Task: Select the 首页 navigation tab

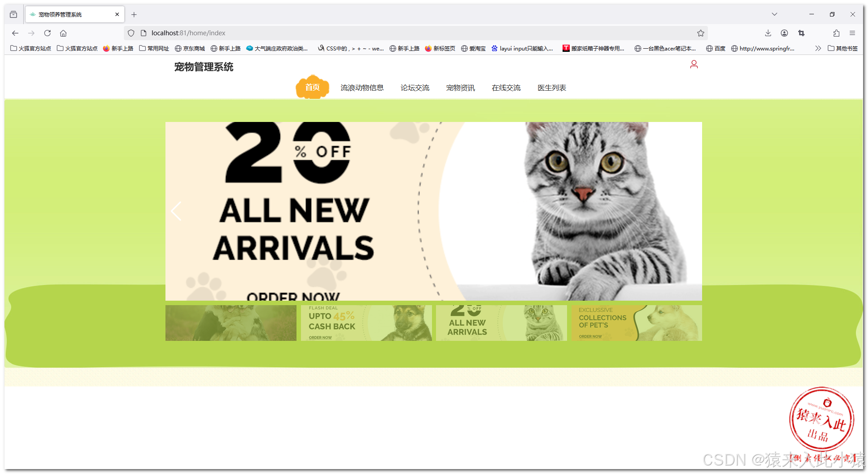Action: click(x=313, y=87)
